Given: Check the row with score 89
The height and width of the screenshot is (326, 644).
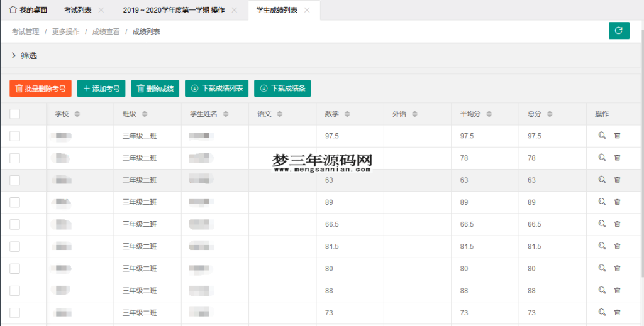Looking at the screenshot, I should click(15, 202).
